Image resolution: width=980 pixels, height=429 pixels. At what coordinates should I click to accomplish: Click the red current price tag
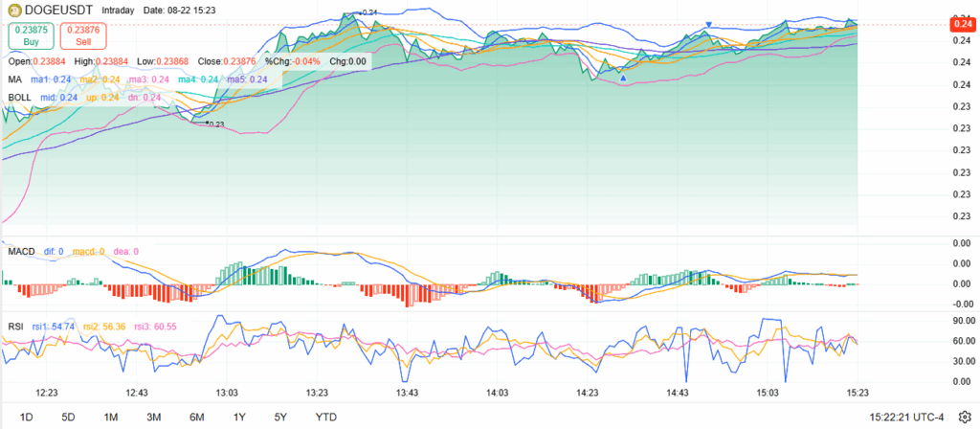pyautogui.click(x=964, y=23)
